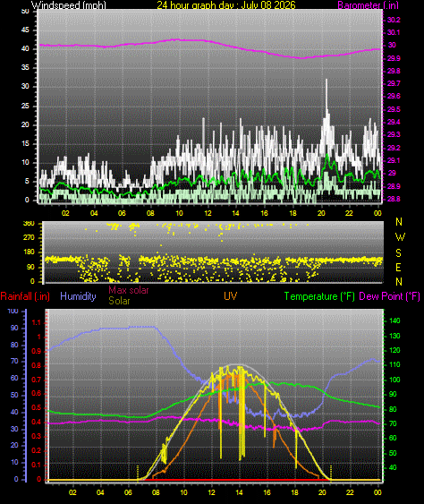The height and width of the screenshot is (504, 424).
Task: Click the red 0.7 rainfall axis value
Action: point(37,380)
